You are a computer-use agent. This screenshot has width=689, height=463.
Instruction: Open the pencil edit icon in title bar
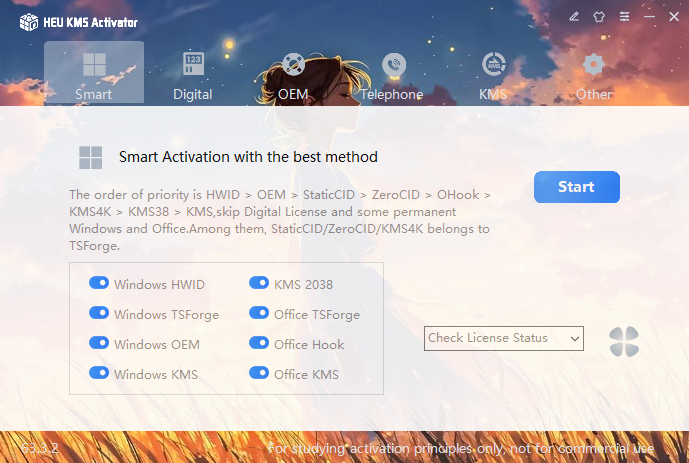(x=574, y=17)
